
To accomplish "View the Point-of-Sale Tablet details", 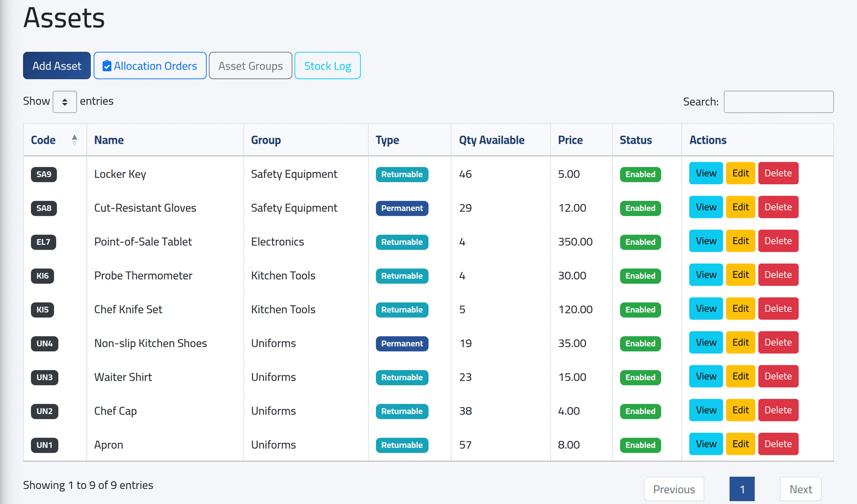I will point(706,241).
